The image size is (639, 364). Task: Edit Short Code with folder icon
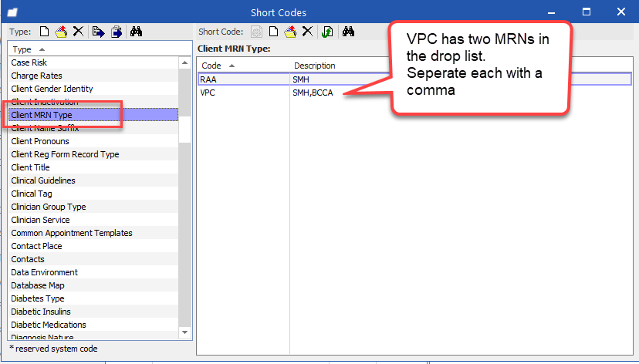(290, 32)
